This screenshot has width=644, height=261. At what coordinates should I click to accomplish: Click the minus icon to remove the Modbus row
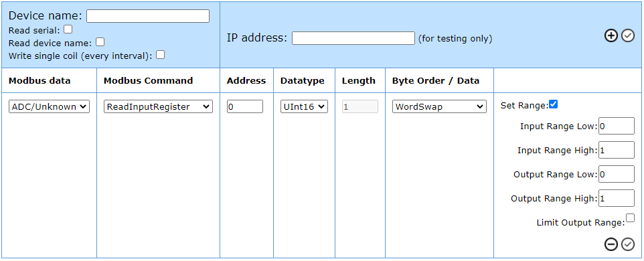611,244
